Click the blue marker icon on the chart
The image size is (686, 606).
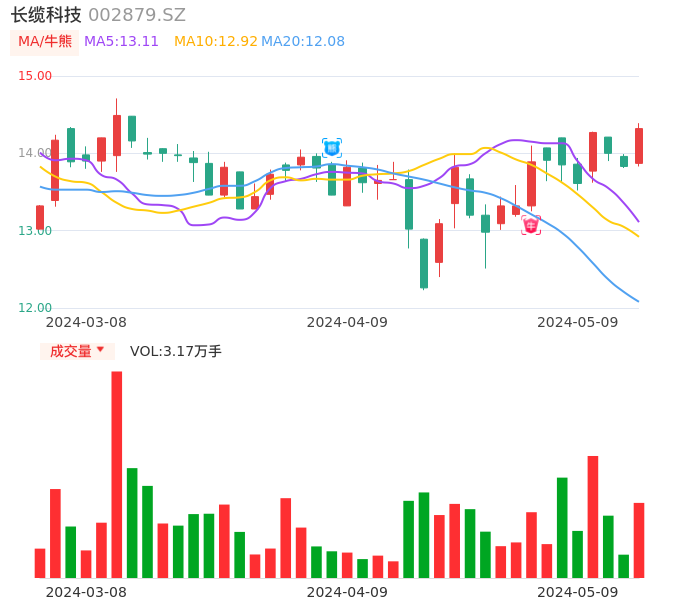click(332, 148)
